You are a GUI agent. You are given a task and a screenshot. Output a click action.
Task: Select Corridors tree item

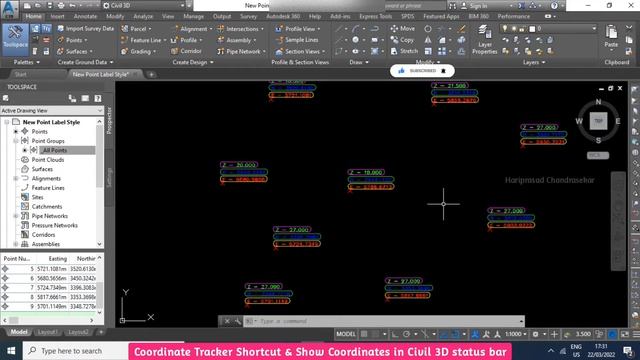pyautogui.click(x=43, y=235)
